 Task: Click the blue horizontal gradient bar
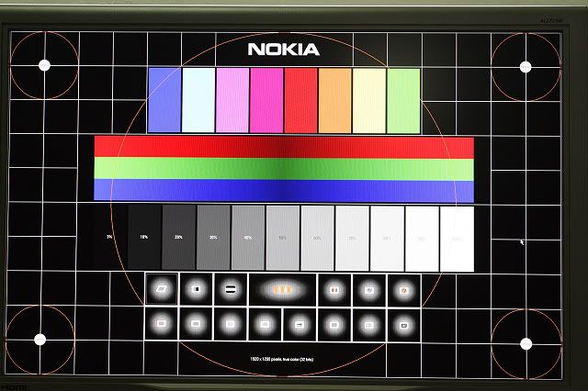(284, 190)
